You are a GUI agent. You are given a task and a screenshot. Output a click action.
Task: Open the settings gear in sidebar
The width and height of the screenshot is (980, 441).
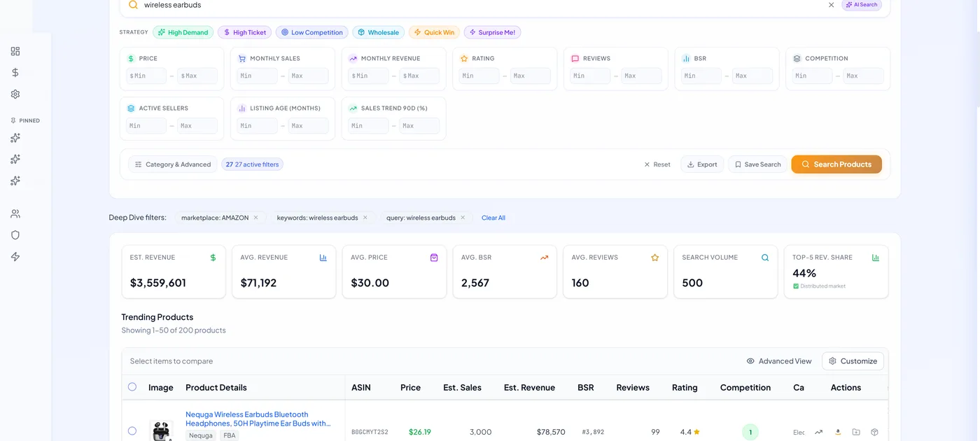[x=15, y=94]
